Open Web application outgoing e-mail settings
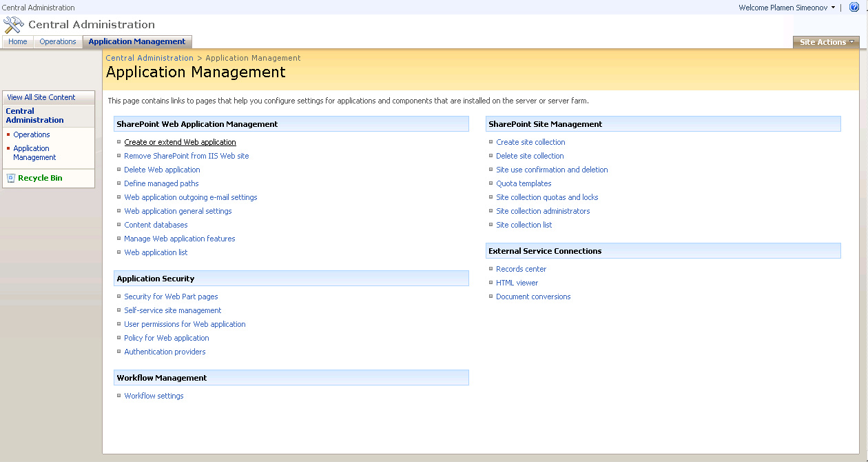The width and height of the screenshot is (868, 462). click(191, 197)
